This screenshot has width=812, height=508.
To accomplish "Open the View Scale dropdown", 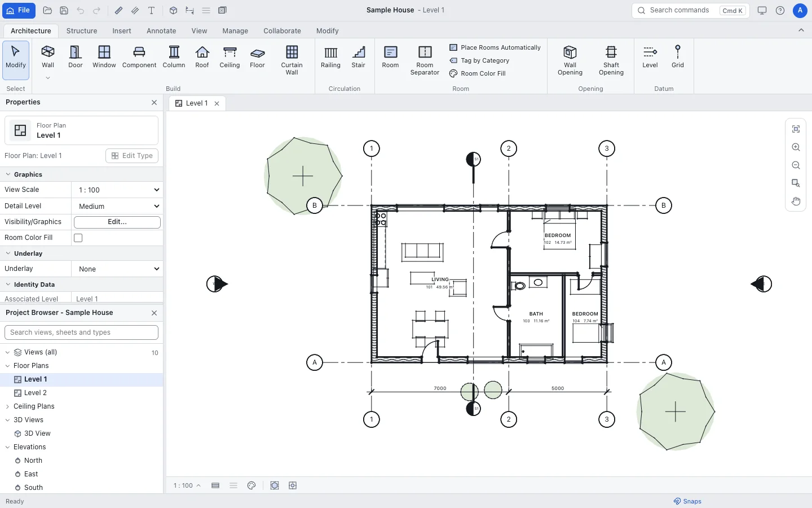I will (118, 190).
